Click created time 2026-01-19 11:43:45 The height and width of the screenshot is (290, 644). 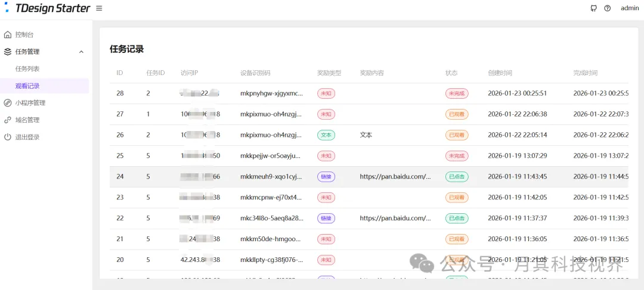click(518, 176)
